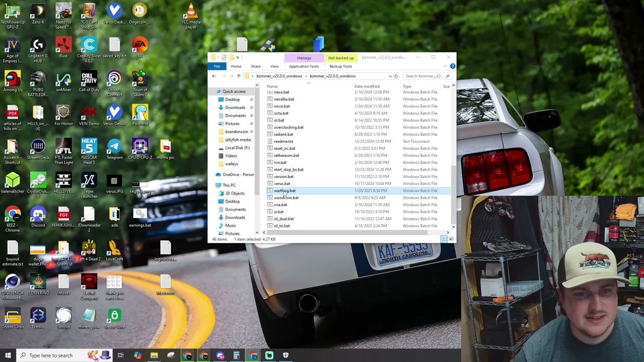Click the Explorer help question-mark icon
644x362 pixels.
(452, 66)
